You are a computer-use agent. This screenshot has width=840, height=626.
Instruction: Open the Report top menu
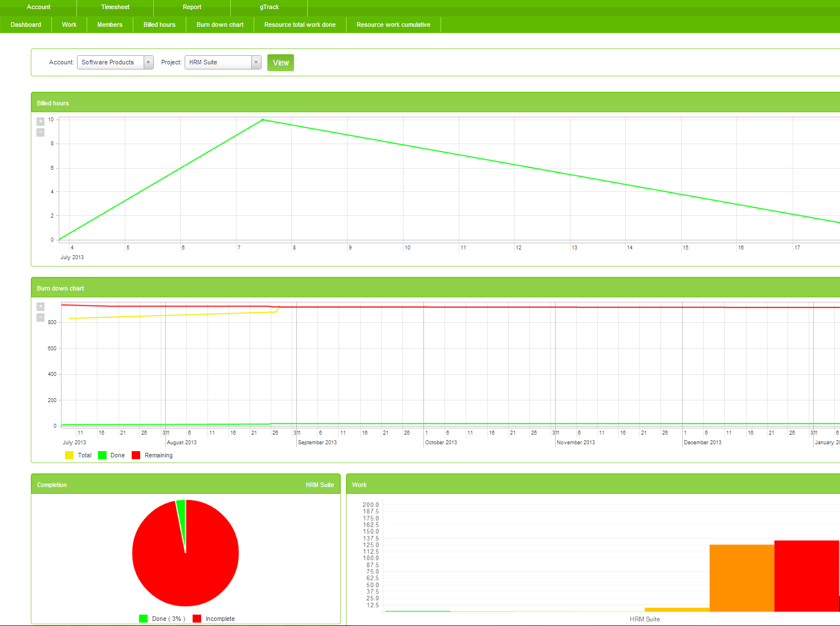tap(192, 7)
